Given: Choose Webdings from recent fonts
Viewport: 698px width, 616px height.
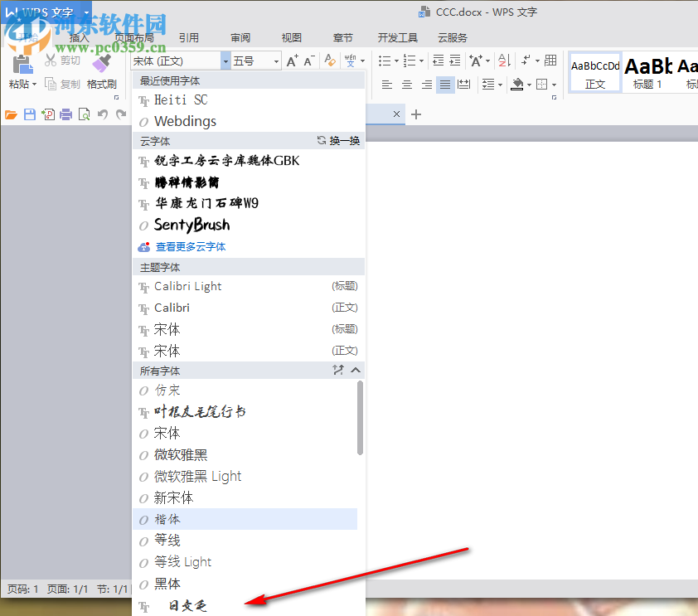Looking at the screenshot, I should (249, 121).
